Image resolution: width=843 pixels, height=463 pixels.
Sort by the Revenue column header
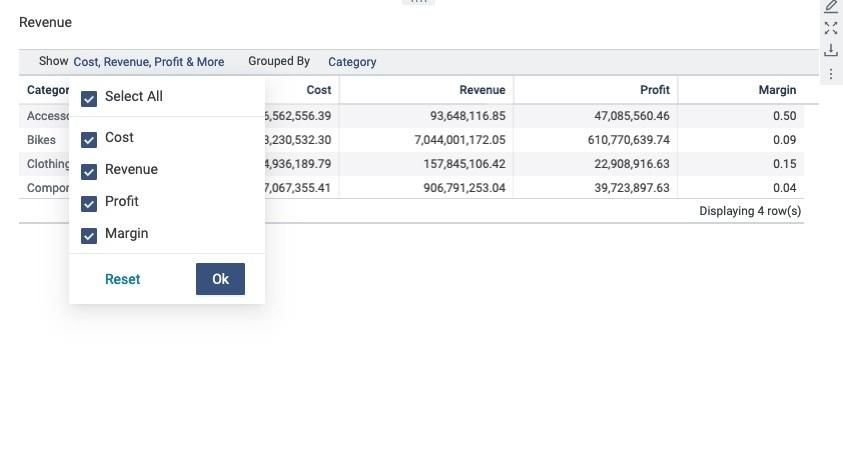(x=482, y=90)
